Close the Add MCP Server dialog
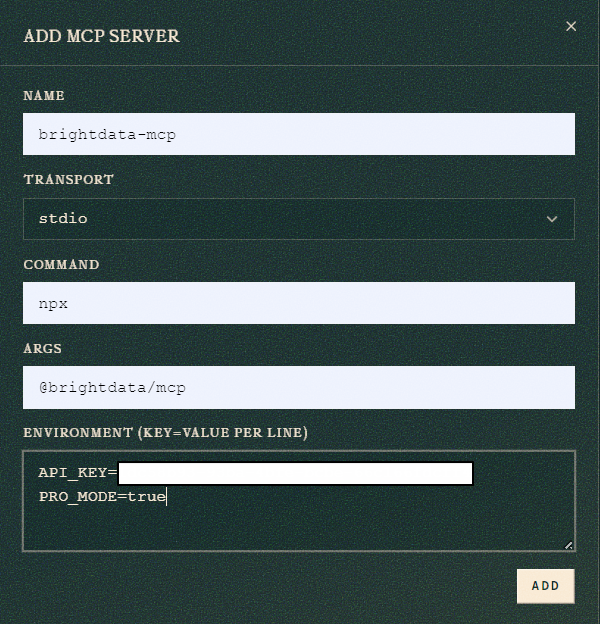 pyautogui.click(x=571, y=26)
